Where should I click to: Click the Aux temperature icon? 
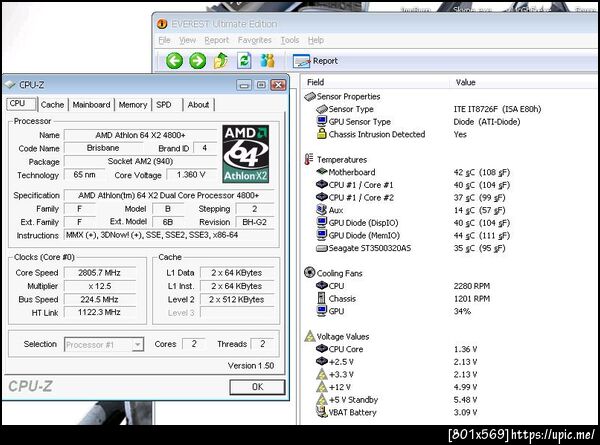pyautogui.click(x=321, y=209)
